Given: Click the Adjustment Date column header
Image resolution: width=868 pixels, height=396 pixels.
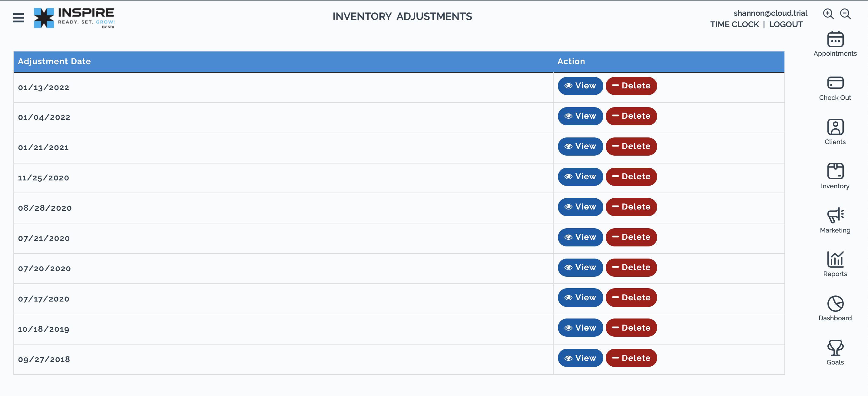Looking at the screenshot, I should coord(54,62).
